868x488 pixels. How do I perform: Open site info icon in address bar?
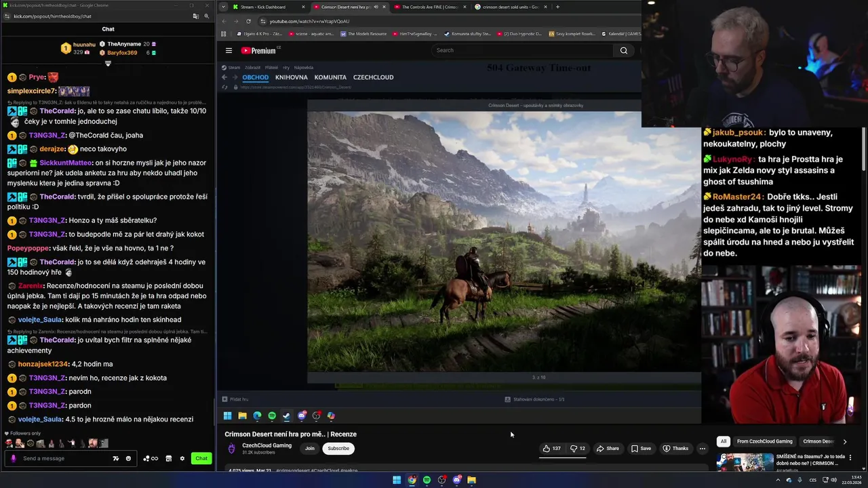coord(263,21)
